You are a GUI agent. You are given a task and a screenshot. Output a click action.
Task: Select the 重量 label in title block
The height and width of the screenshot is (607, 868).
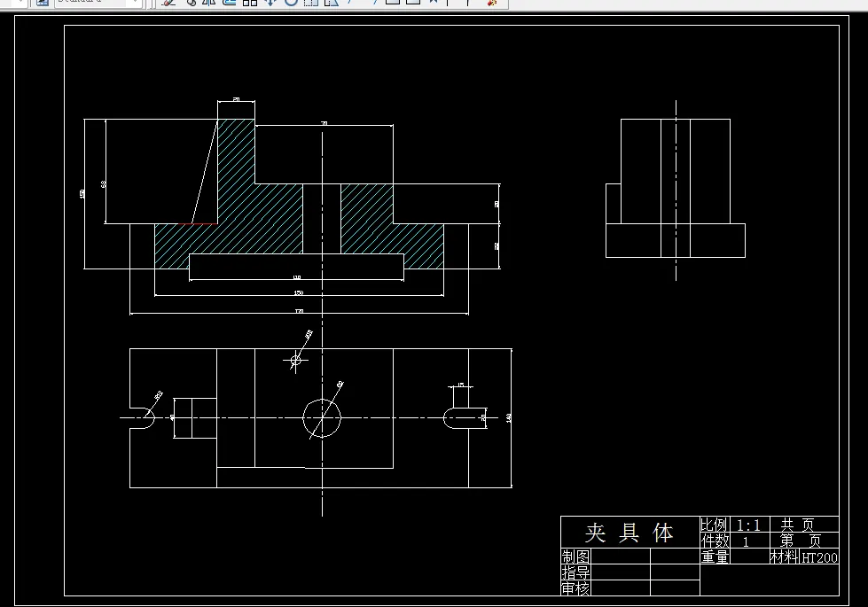pos(715,556)
